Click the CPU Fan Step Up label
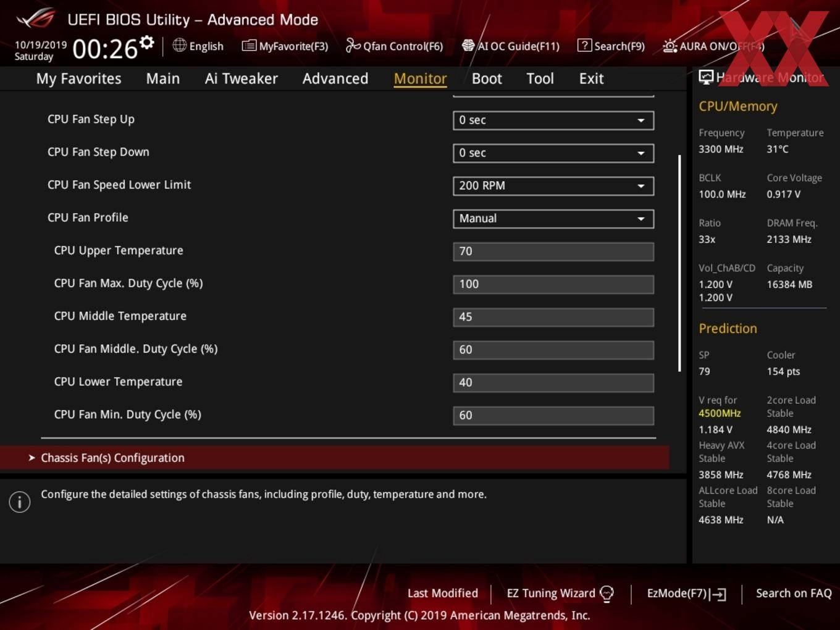 (x=91, y=119)
